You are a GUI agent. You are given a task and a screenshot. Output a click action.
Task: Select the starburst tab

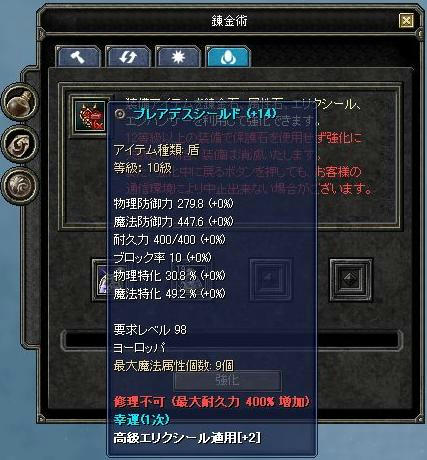(178, 57)
